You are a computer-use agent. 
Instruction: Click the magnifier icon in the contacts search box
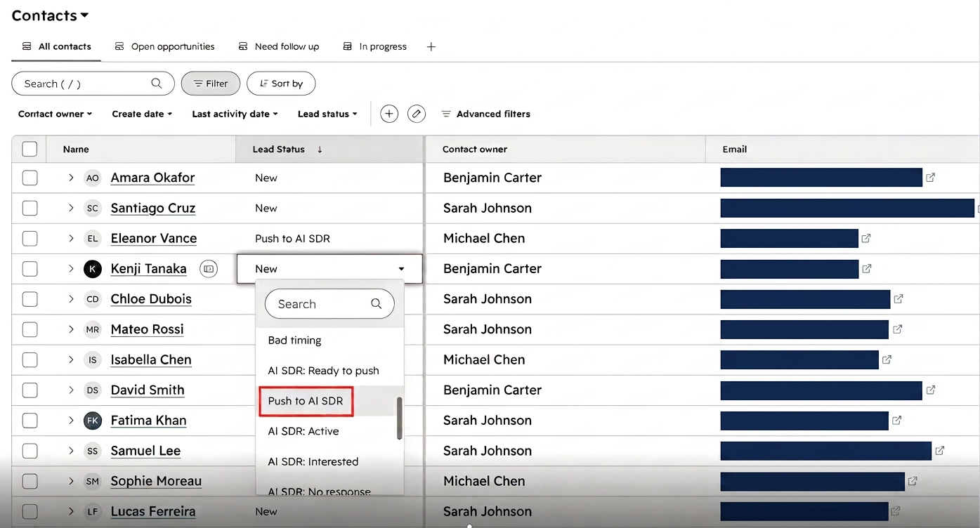click(156, 84)
